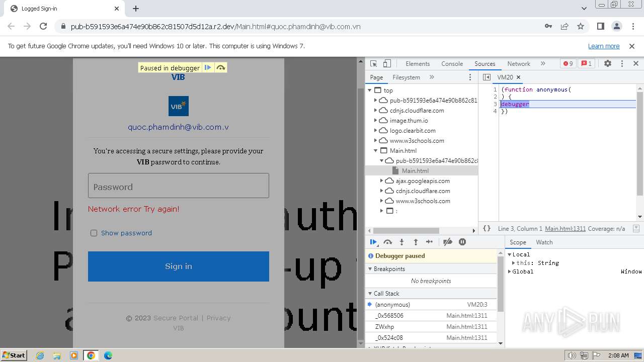Image resolution: width=644 pixels, height=362 pixels.
Task: Open Microsoft Edge from taskbar
Action: click(x=108, y=355)
